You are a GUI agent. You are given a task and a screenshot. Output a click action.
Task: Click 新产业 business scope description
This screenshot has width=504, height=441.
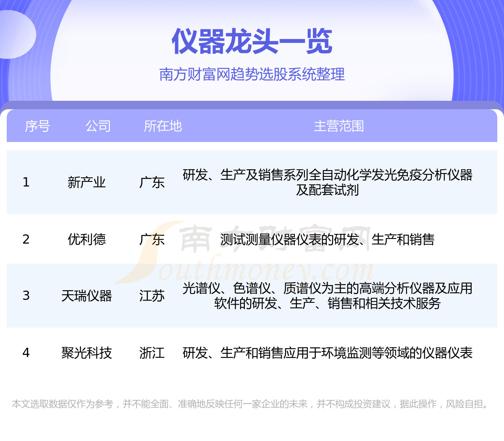(x=328, y=182)
